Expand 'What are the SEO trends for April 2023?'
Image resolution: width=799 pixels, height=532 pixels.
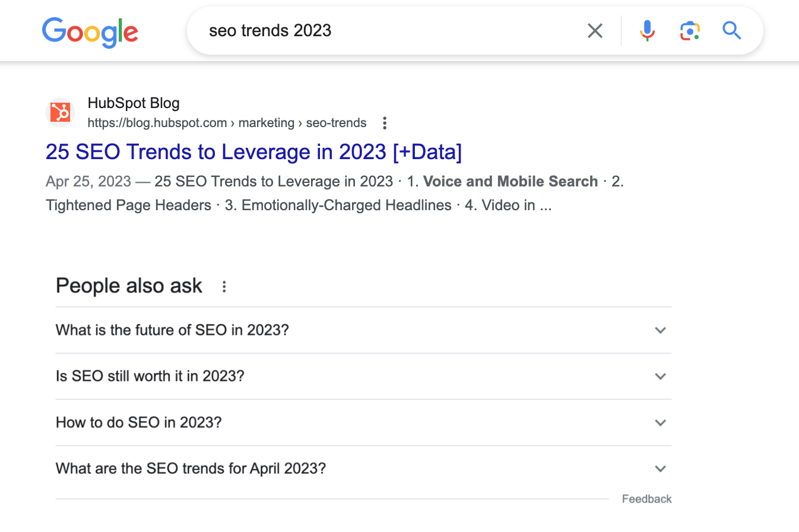tap(660, 468)
